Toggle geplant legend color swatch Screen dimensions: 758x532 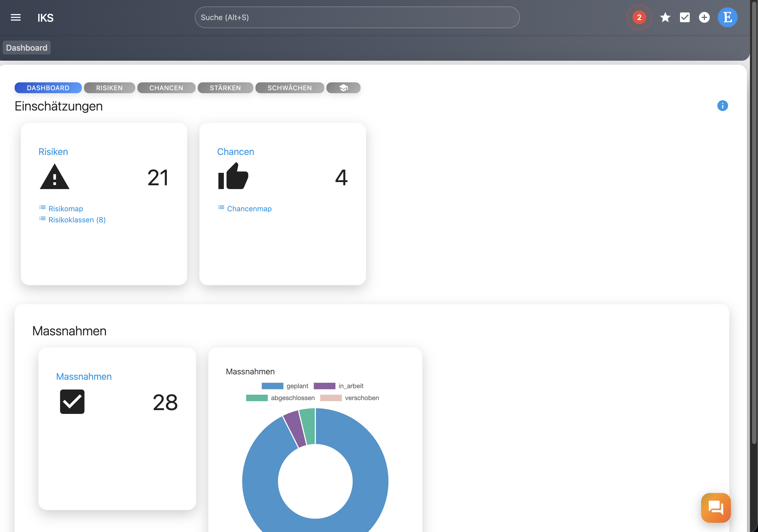click(x=272, y=386)
